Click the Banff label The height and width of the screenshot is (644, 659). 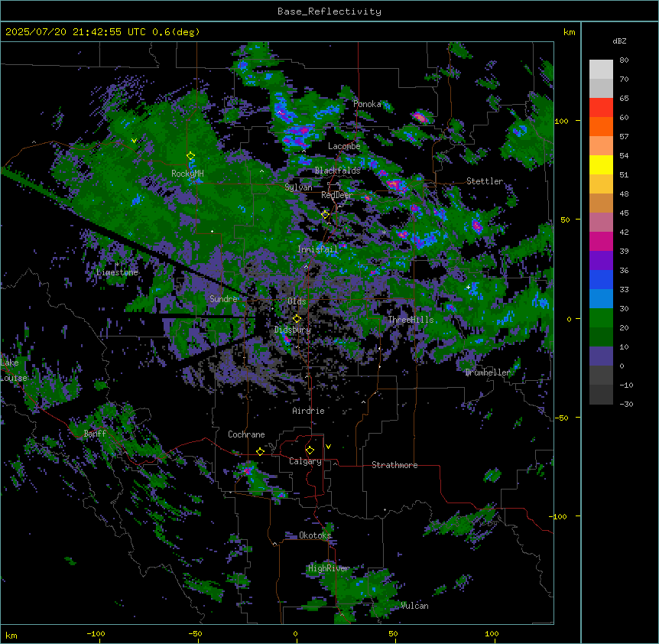95,434
